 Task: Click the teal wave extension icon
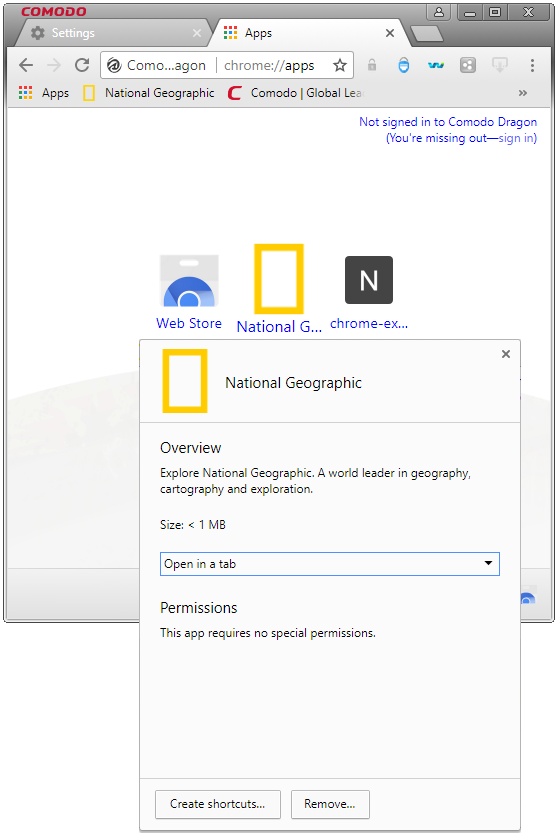click(436, 65)
